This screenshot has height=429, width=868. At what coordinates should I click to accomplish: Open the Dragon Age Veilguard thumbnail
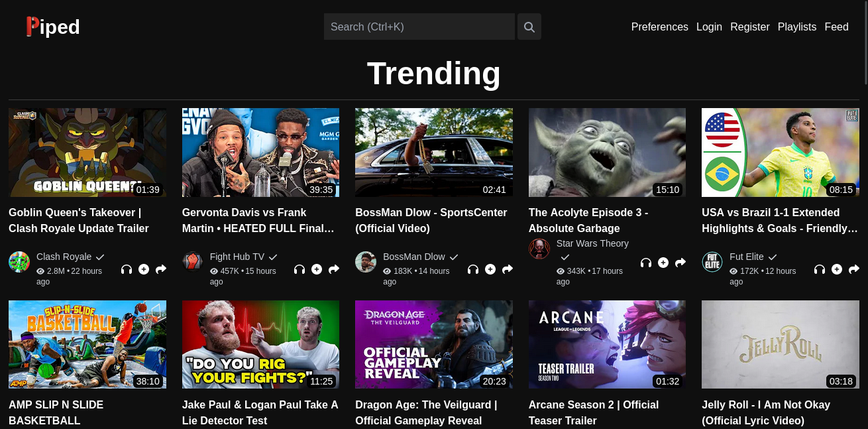pyautogui.click(x=433, y=344)
